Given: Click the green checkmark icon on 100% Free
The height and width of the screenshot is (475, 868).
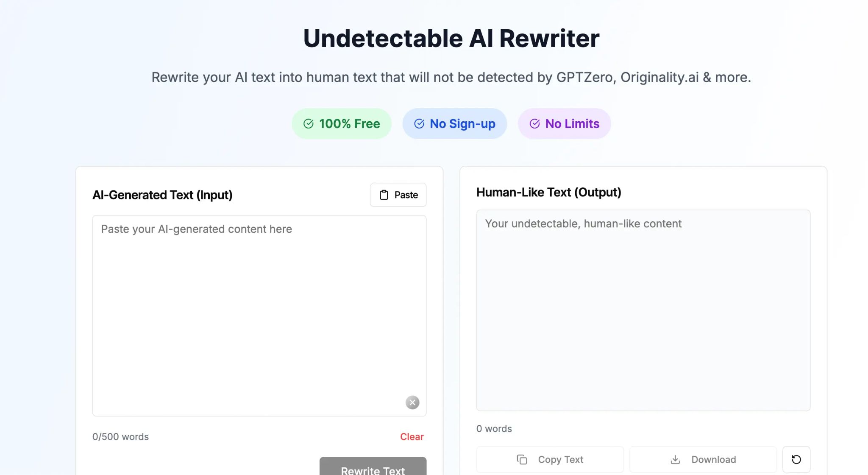Looking at the screenshot, I should [x=309, y=123].
